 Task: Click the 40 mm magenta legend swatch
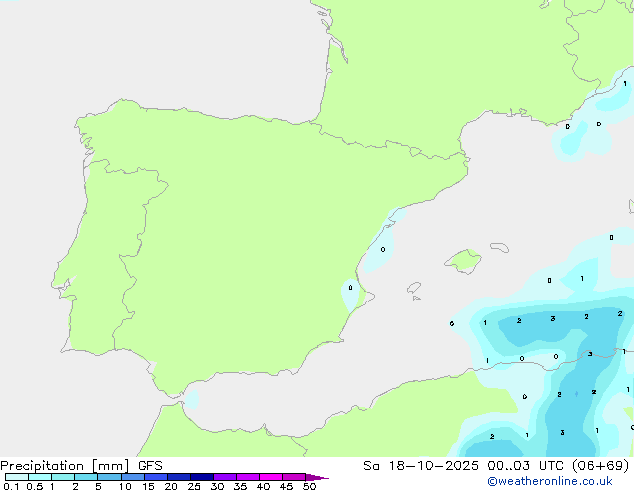(271, 477)
